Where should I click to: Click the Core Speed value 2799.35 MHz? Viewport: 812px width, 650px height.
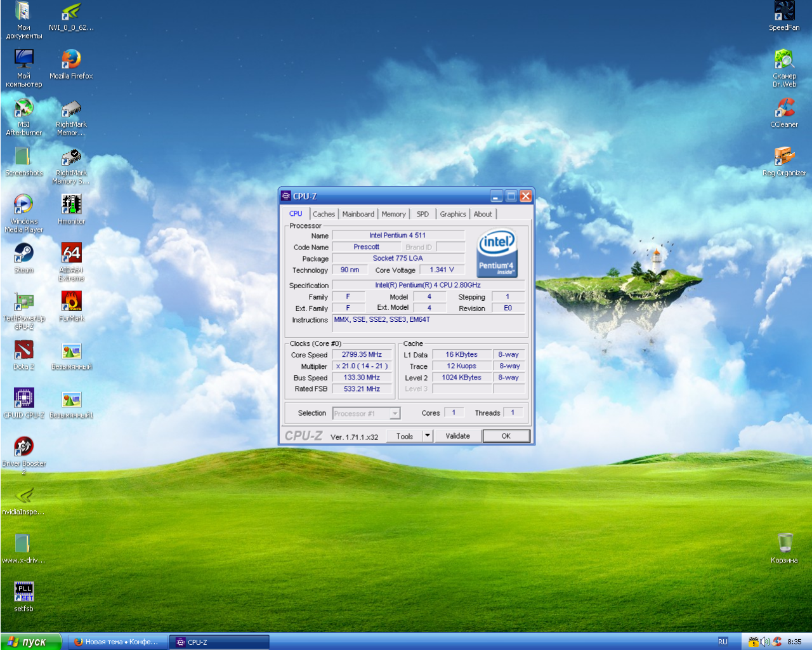coord(362,355)
